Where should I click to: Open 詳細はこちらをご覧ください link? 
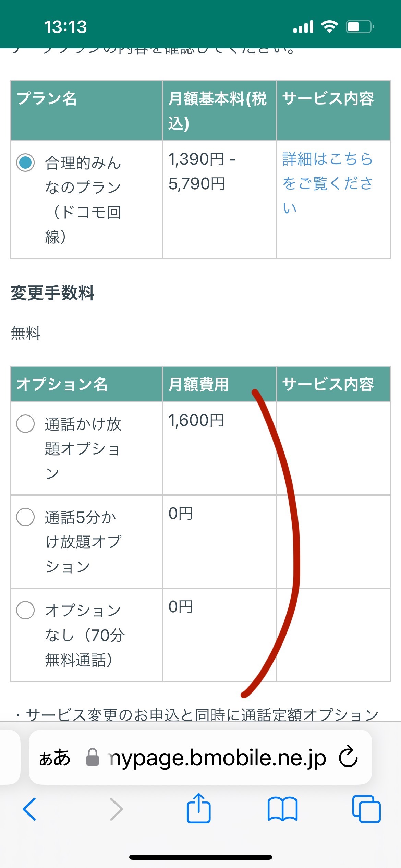327,183
